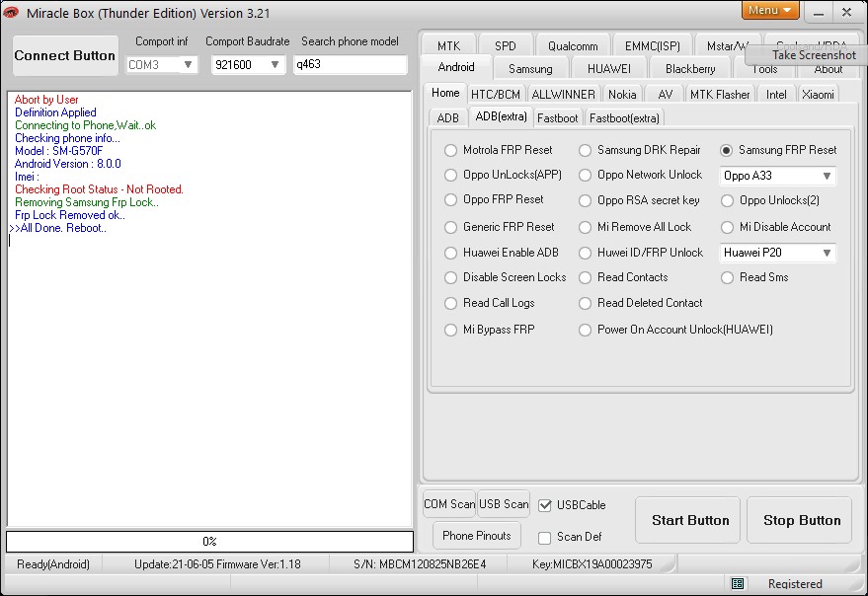Open the Android tab
This screenshot has height=596, width=868.
pos(456,67)
